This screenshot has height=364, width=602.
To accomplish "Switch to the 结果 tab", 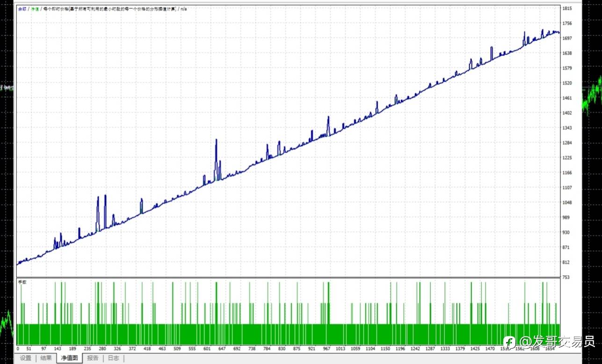I will click(x=46, y=358).
